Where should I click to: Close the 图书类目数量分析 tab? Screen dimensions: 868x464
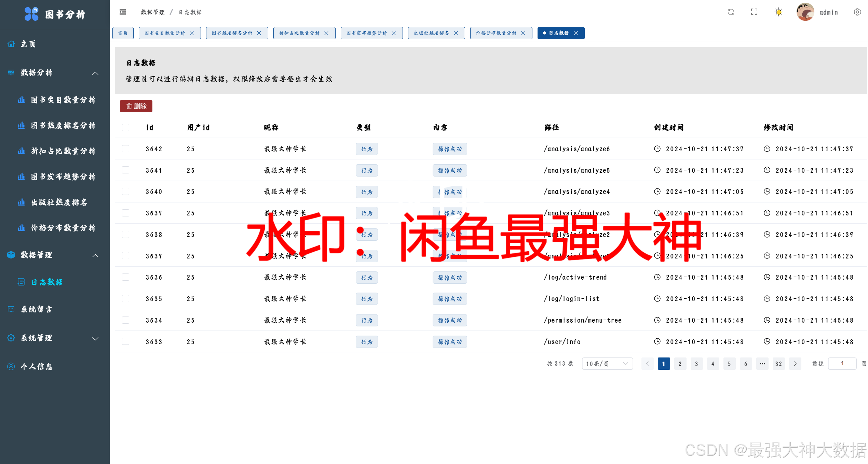pos(192,33)
